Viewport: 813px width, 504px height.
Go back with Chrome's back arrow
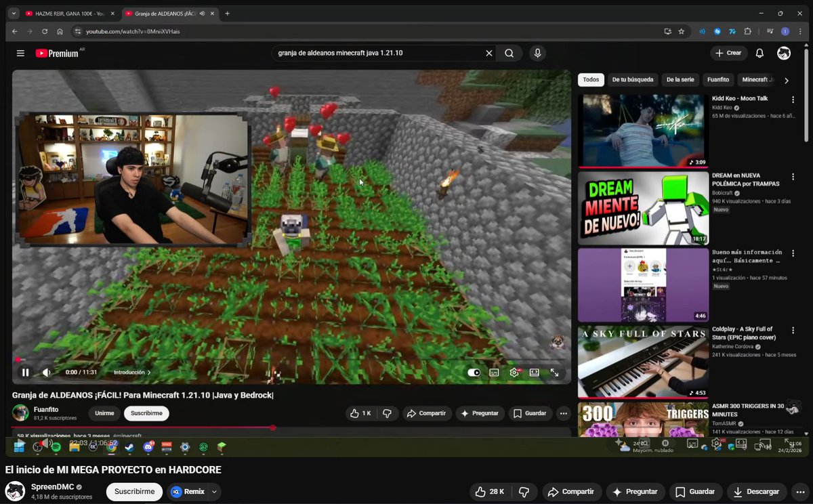pyautogui.click(x=15, y=31)
